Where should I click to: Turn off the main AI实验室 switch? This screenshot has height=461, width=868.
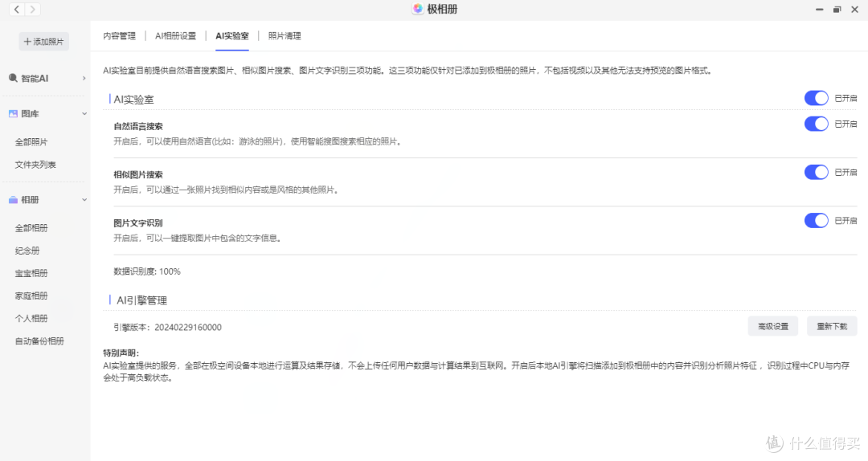click(816, 98)
